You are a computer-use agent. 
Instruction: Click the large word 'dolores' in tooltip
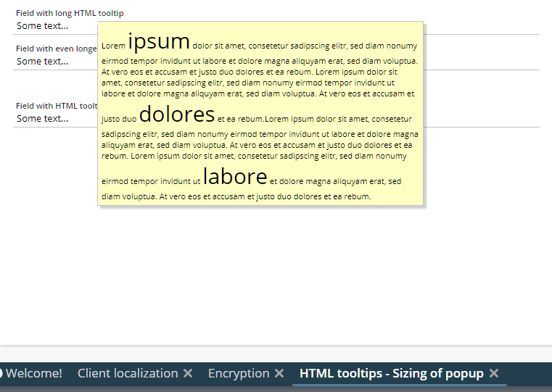click(x=176, y=114)
